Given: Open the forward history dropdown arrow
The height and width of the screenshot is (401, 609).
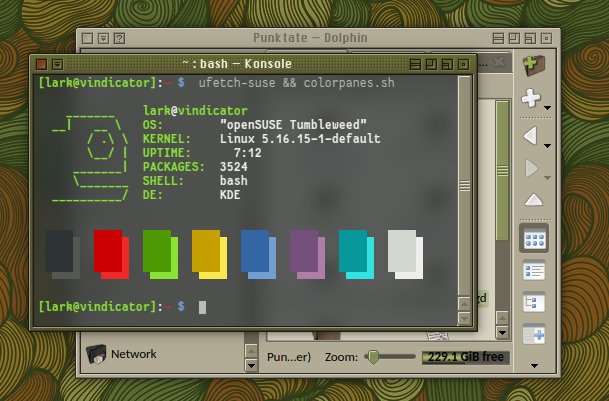Looking at the screenshot, I should click(548, 178).
